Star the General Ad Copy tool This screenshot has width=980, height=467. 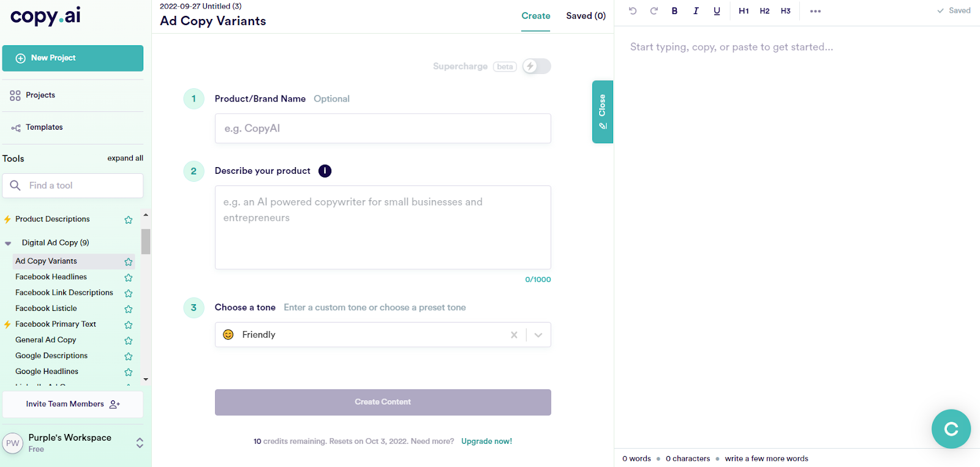[x=129, y=341]
